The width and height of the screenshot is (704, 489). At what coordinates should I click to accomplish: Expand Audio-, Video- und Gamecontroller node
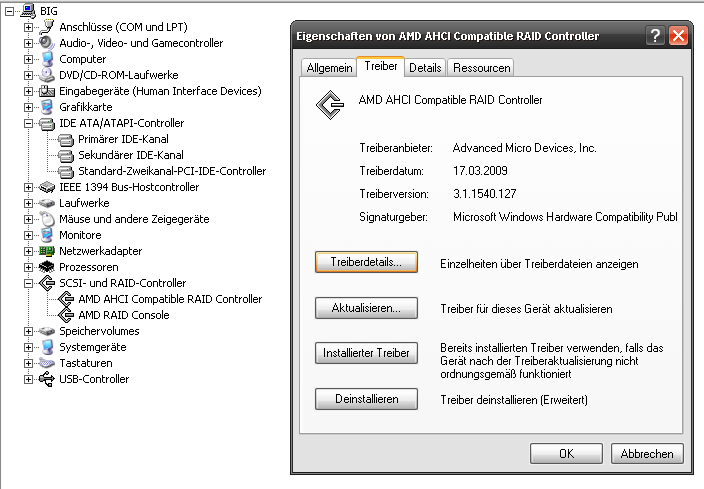pos(28,43)
